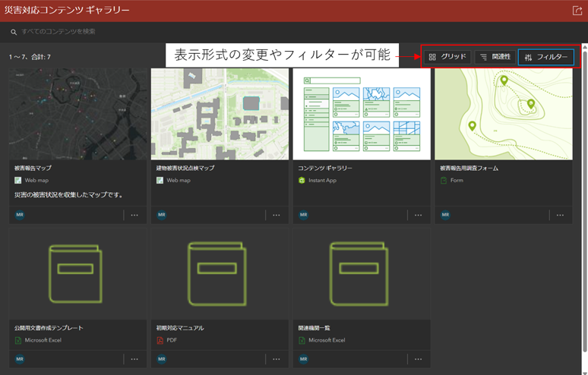Open the グリッド view layout dropdown

tap(447, 57)
